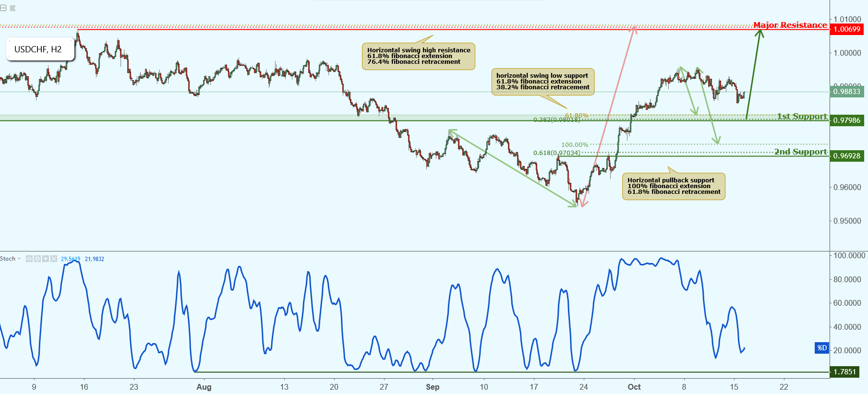Select the horizontal swing low support callout
This screenshot has height=394, width=868.
pyautogui.click(x=543, y=82)
